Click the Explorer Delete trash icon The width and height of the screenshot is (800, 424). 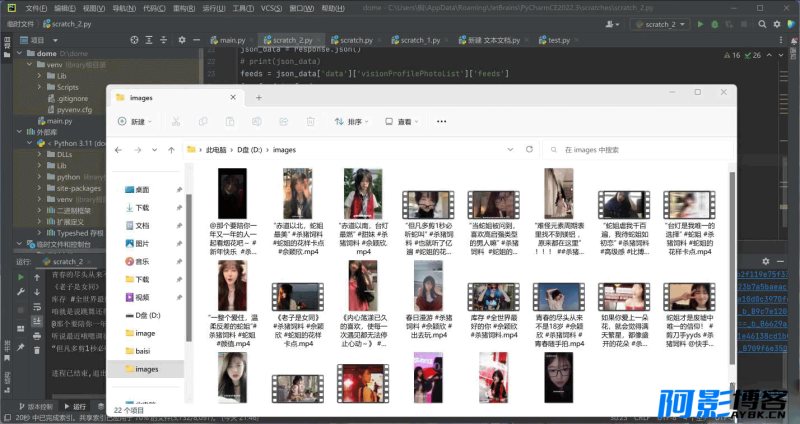click(310, 121)
